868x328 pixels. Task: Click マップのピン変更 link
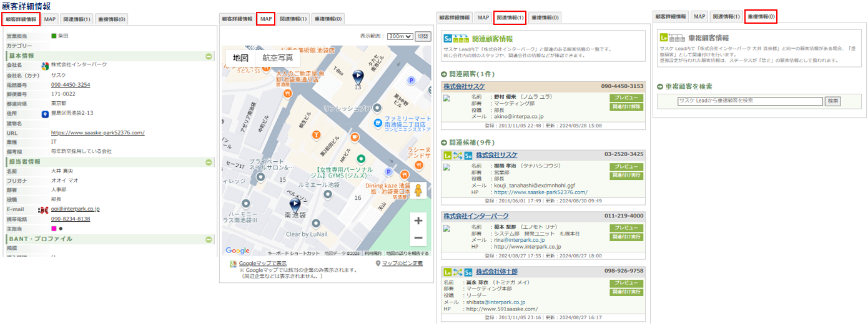coord(402,264)
